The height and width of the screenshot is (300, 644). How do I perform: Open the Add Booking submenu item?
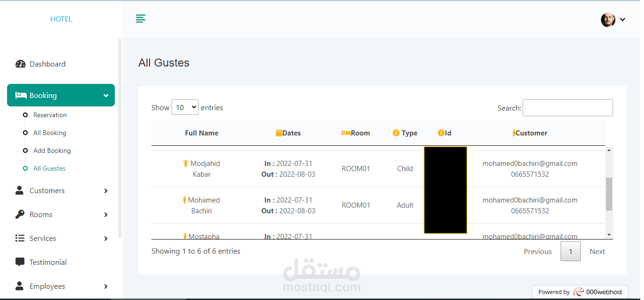tap(52, 150)
